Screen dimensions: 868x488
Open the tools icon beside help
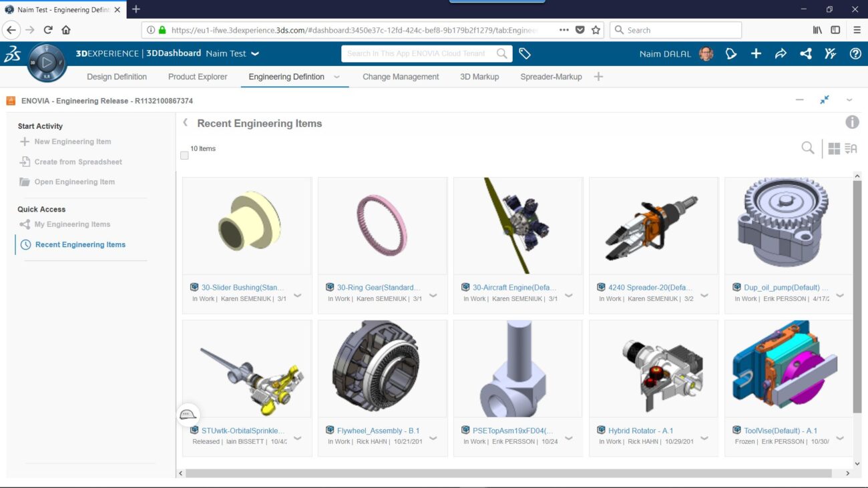(x=831, y=54)
